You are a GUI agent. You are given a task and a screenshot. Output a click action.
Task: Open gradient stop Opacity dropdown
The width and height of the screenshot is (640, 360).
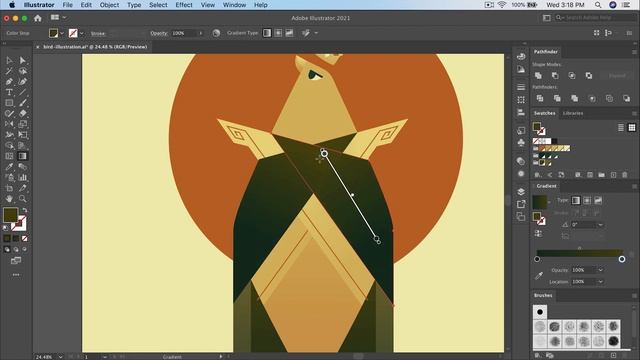[600, 270]
